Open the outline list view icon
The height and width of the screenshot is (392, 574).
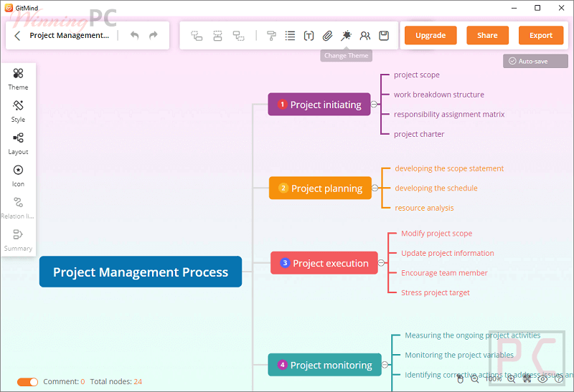pos(290,35)
